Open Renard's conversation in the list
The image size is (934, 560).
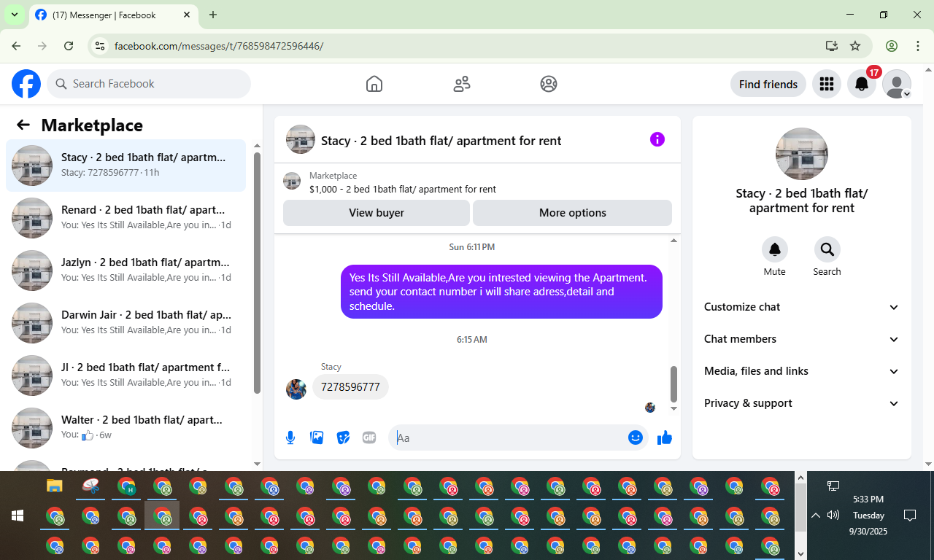[x=126, y=218]
